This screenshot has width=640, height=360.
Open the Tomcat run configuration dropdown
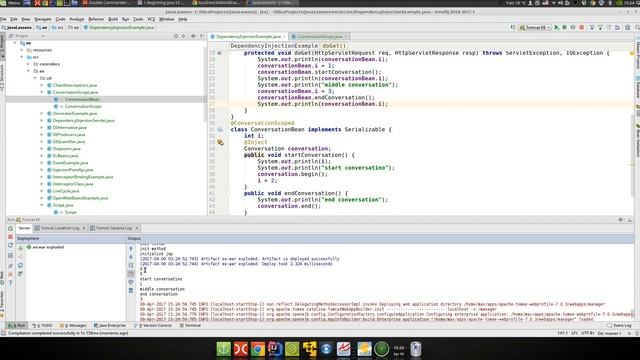(x=535, y=27)
